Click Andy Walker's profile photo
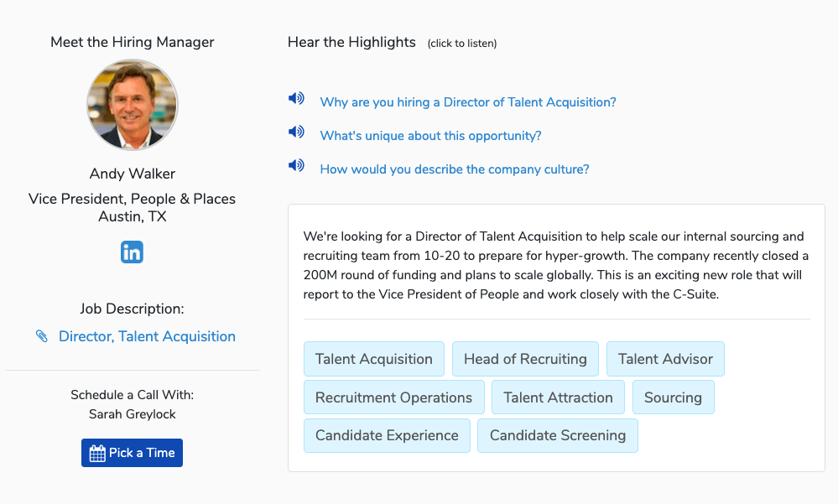The width and height of the screenshot is (838, 504). (x=133, y=105)
